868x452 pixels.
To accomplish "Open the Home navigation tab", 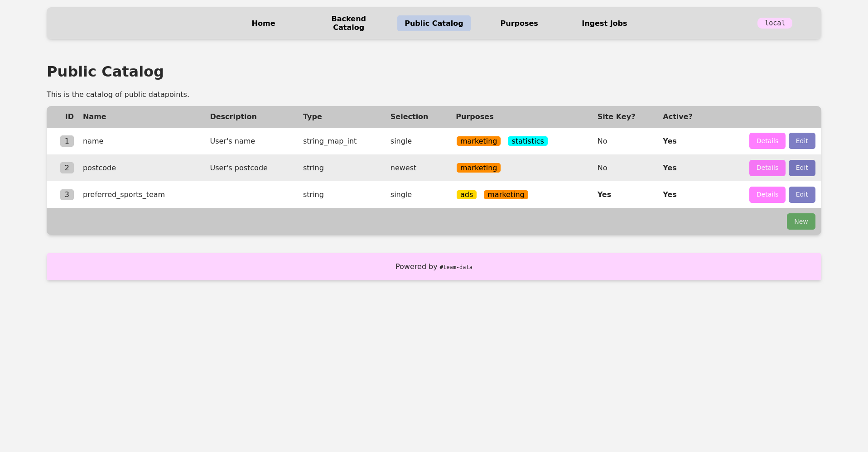I will (x=263, y=23).
